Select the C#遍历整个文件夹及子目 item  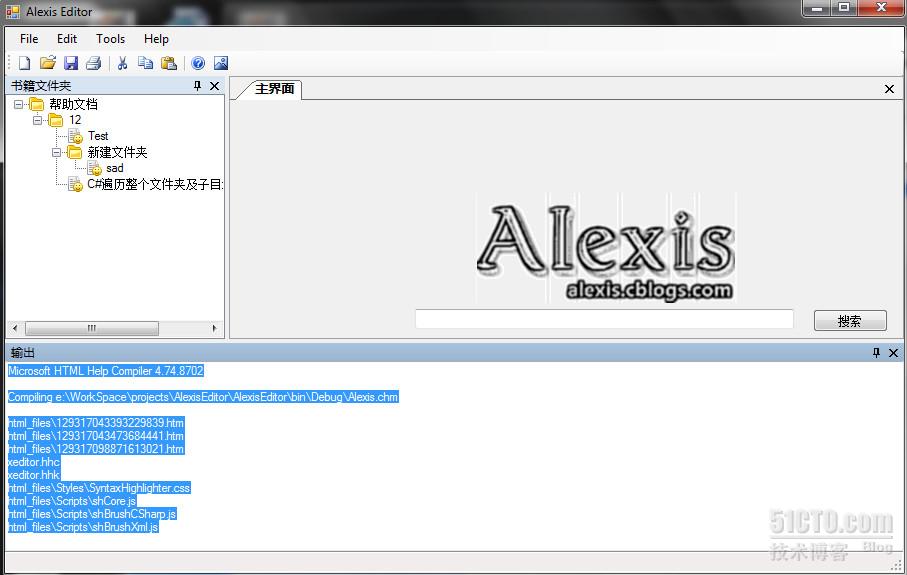tap(154, 185)
